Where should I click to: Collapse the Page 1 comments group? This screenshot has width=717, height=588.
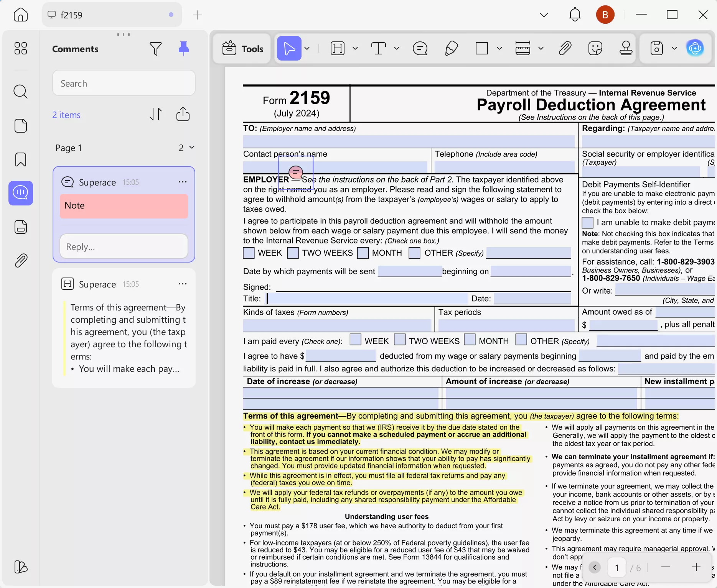tap(192, 147)
